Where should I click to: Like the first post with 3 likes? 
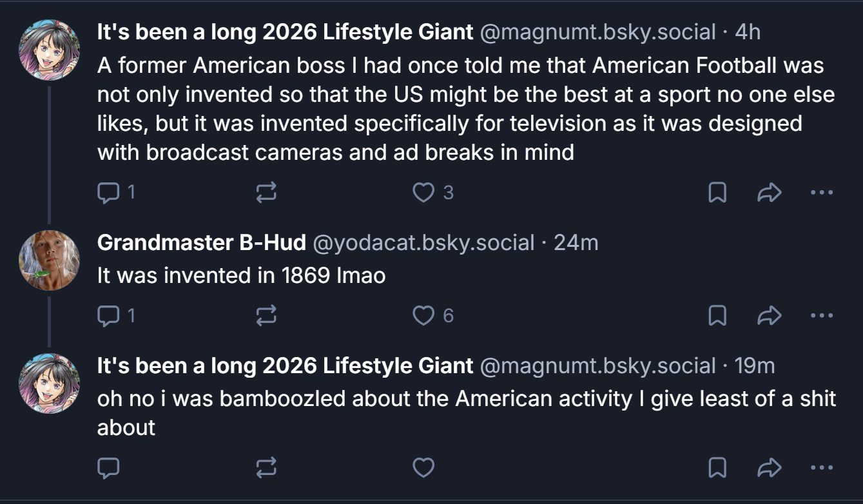[423, 192]
